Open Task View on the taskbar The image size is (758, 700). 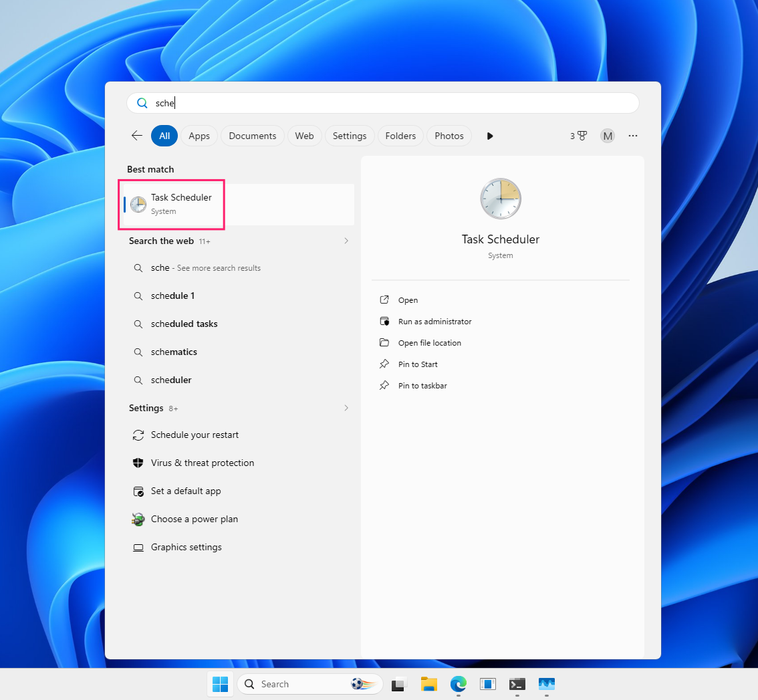point(398,684)
